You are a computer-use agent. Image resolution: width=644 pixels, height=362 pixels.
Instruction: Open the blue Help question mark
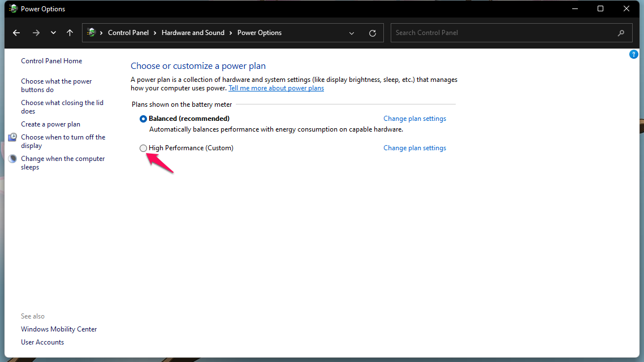[633, 54]
